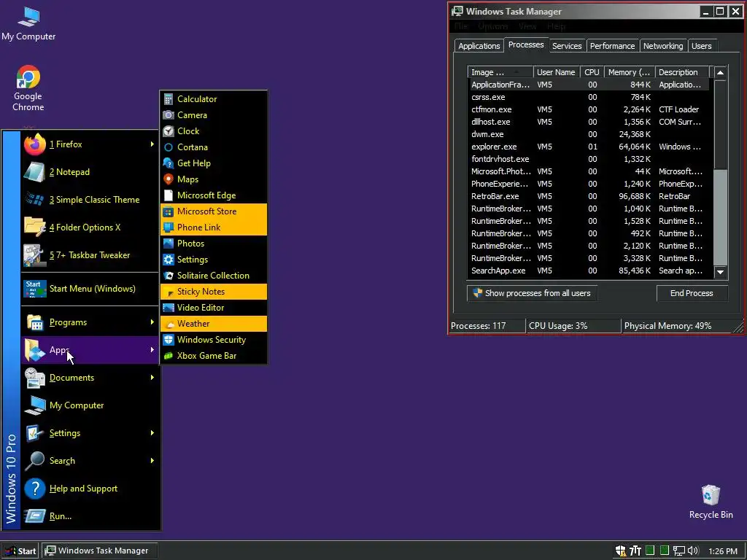
Task: Expand the Documents submenu
Action: point(90,378)
